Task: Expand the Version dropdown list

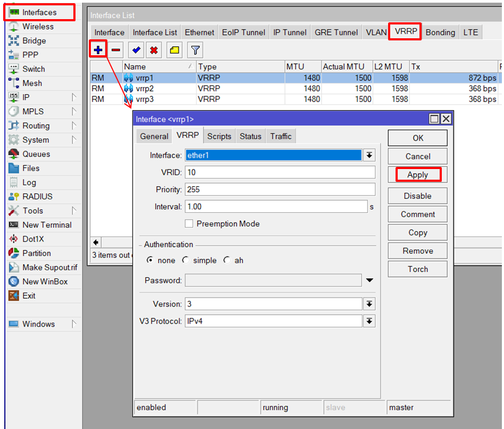Action: pos(369,304)
